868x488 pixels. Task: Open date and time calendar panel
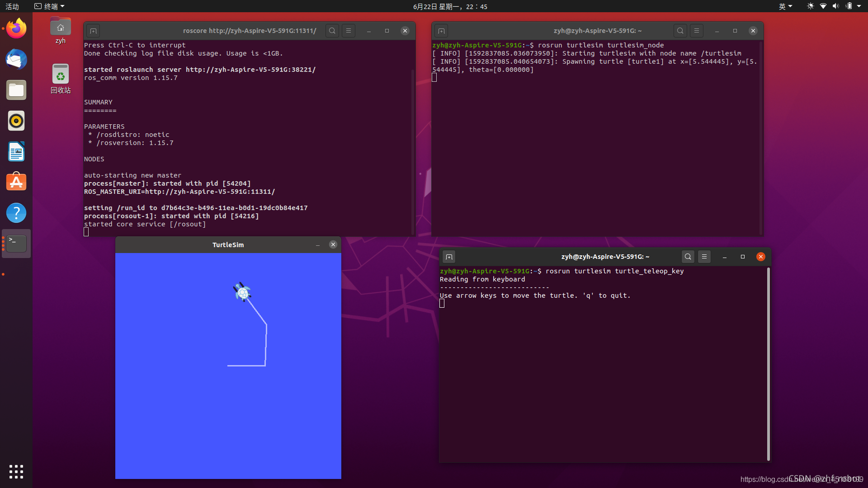[450, 6]
